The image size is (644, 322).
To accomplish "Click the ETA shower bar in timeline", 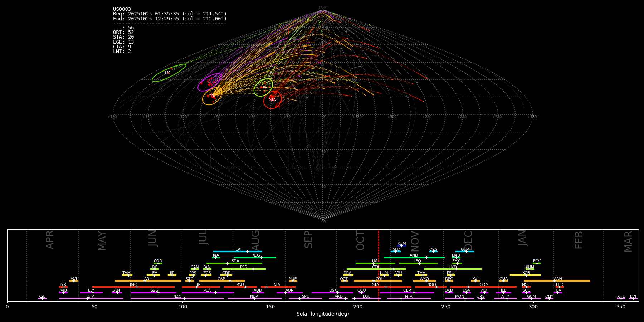I will [91, 298].
